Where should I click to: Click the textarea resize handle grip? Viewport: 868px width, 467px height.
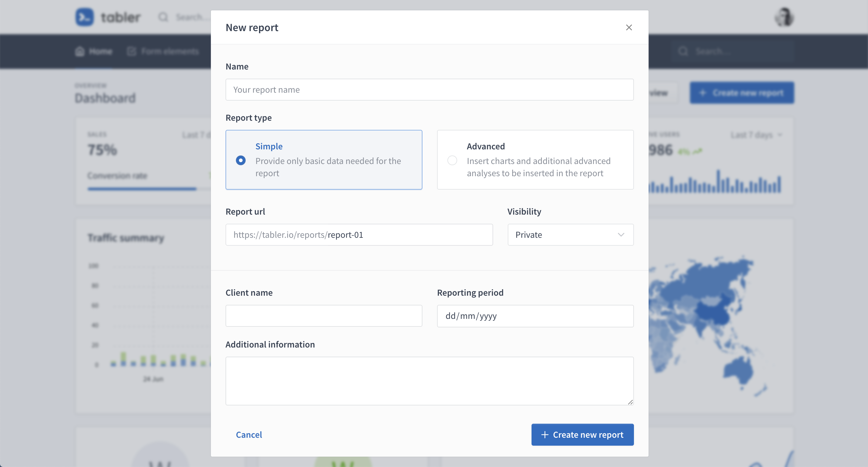coord(630,402)
